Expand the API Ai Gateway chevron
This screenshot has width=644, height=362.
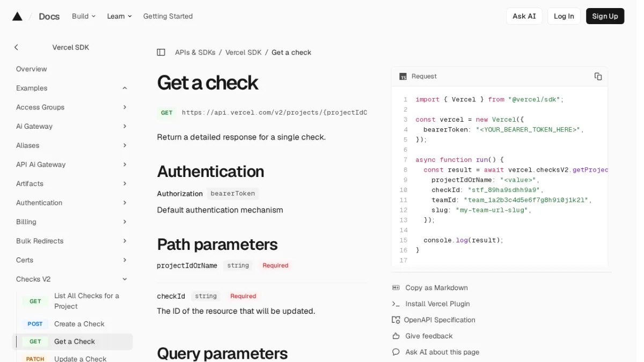[125, 165]
